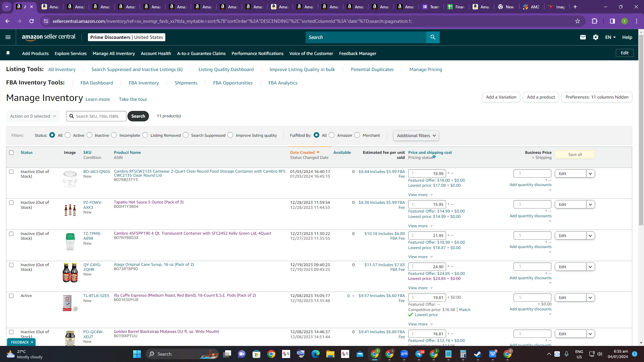Check the TL-BTL8-5ZE5 row checkbox
644x362 pixels.
coord(11,296)
